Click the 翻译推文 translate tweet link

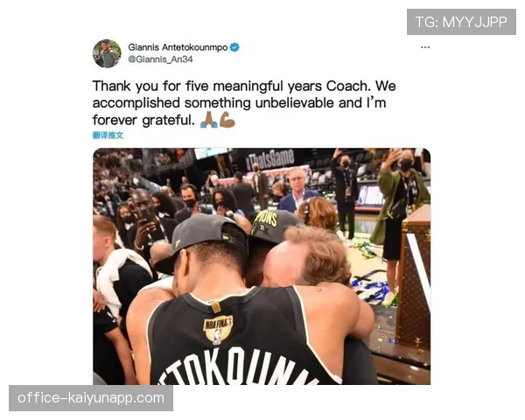pos(108,136)
